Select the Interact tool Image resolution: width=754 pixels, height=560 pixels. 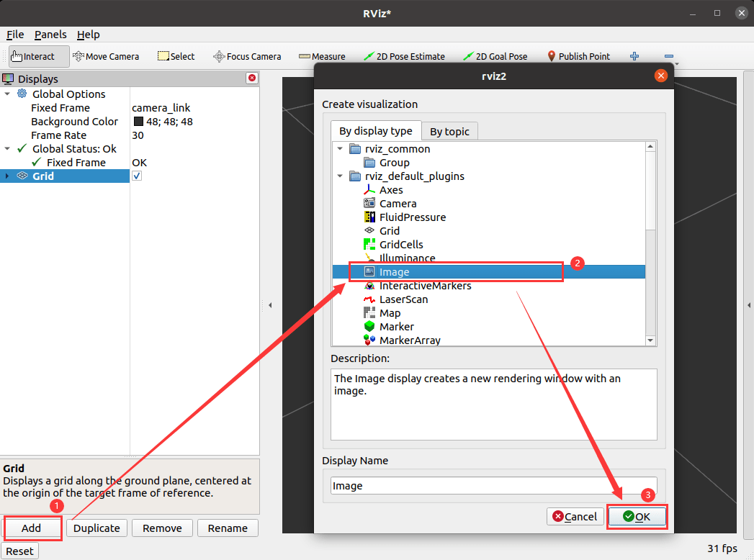click(38, 57)
